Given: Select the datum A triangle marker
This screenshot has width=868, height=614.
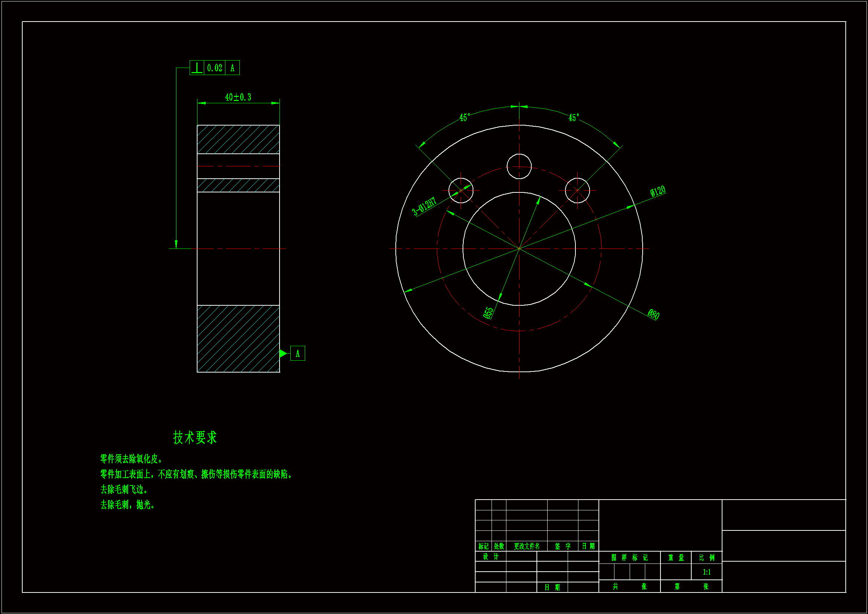Looking at the screenshot, I should 283,353.
